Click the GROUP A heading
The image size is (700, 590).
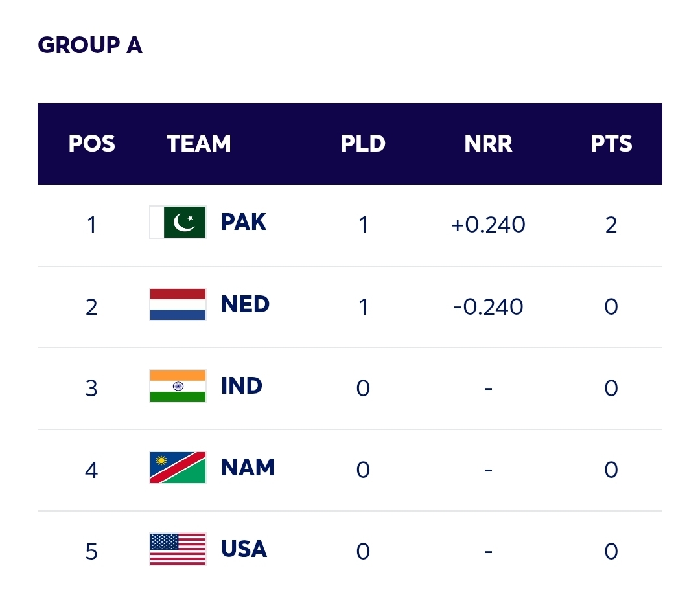(x=90, y=45)
